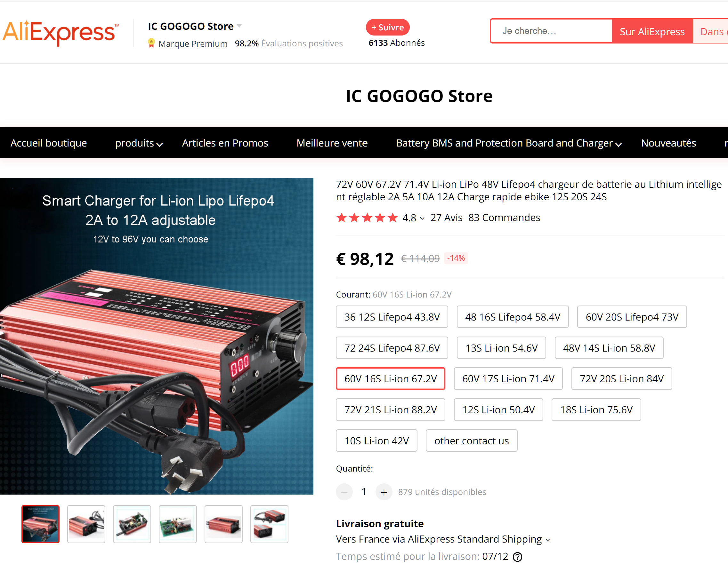This screenshot has height=572, width=728.
Task: Focus the Je cherche search field
Action: click(551, 31)
